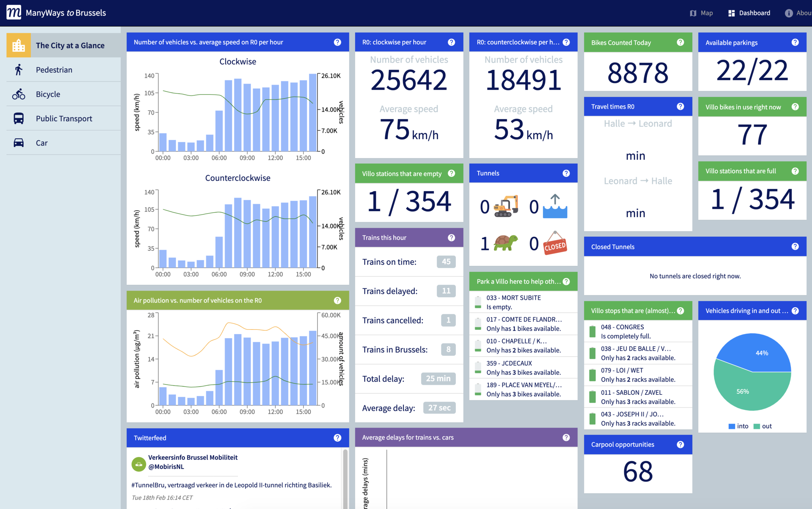
Task: Open help for Air pollution chart
Action: [x=337, y=300]
